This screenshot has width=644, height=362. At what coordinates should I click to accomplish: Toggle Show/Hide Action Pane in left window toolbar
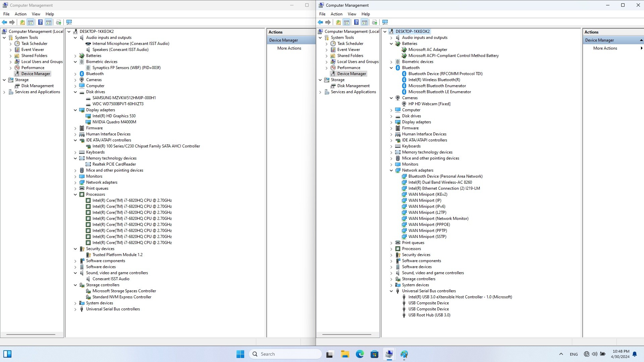point(49,22)
